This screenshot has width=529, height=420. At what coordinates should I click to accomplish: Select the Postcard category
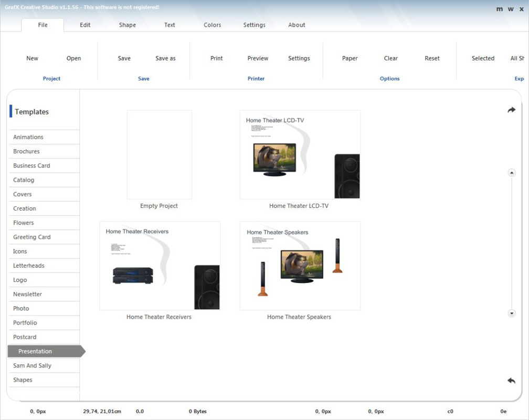pos(44,337)
